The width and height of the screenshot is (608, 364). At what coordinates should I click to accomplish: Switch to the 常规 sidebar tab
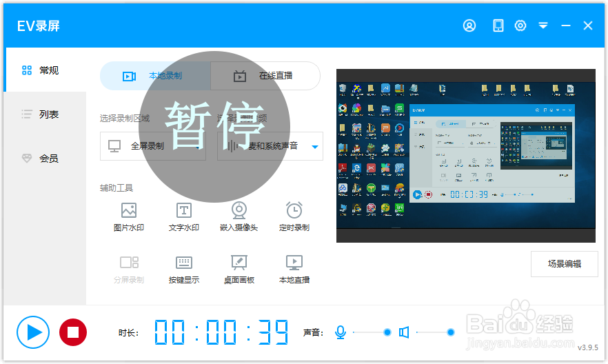pos(45,70)
